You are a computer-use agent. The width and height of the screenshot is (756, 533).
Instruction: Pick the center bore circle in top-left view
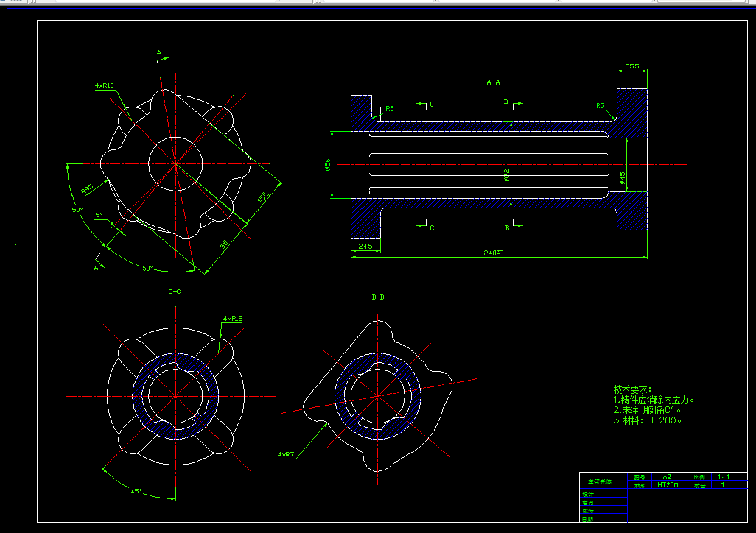click(x=175, y=164)
